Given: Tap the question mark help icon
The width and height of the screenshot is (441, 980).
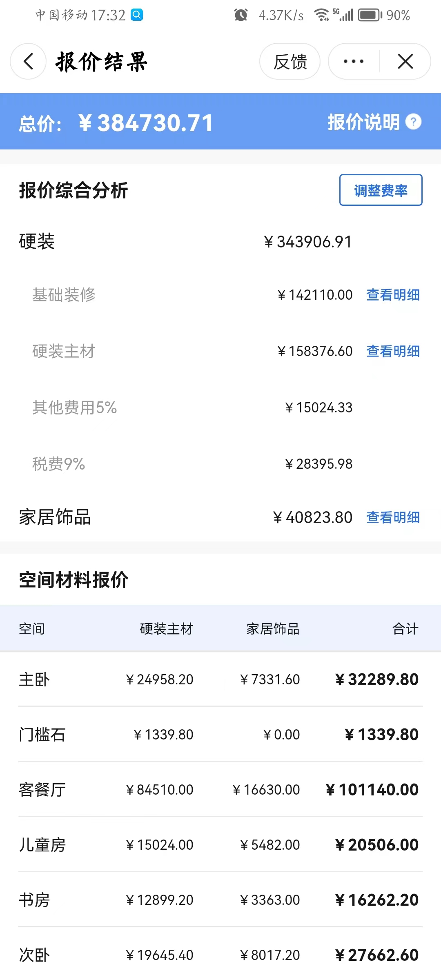Looking at the screenshot, I should click(413, 122).
